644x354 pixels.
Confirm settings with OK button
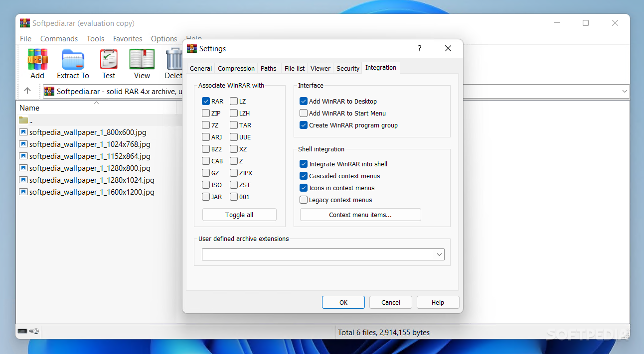pyautogui.click(x=343, y=302)
